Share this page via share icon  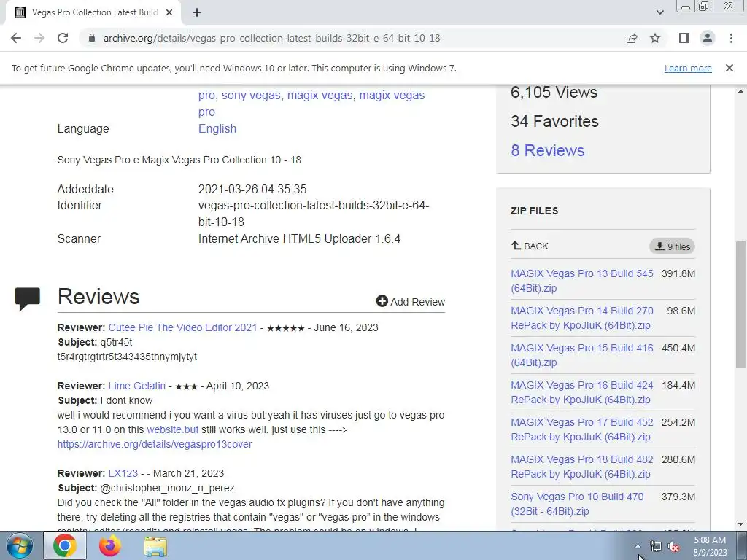(632, 38)
